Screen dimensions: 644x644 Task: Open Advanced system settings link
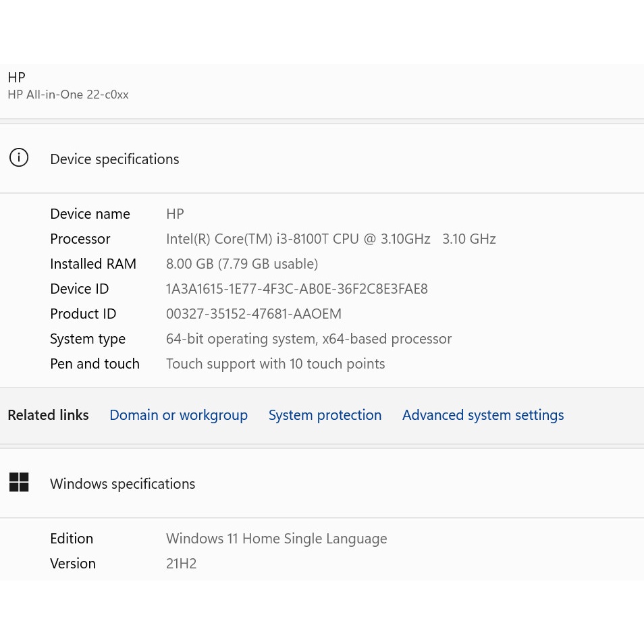[x=483, y=415]
